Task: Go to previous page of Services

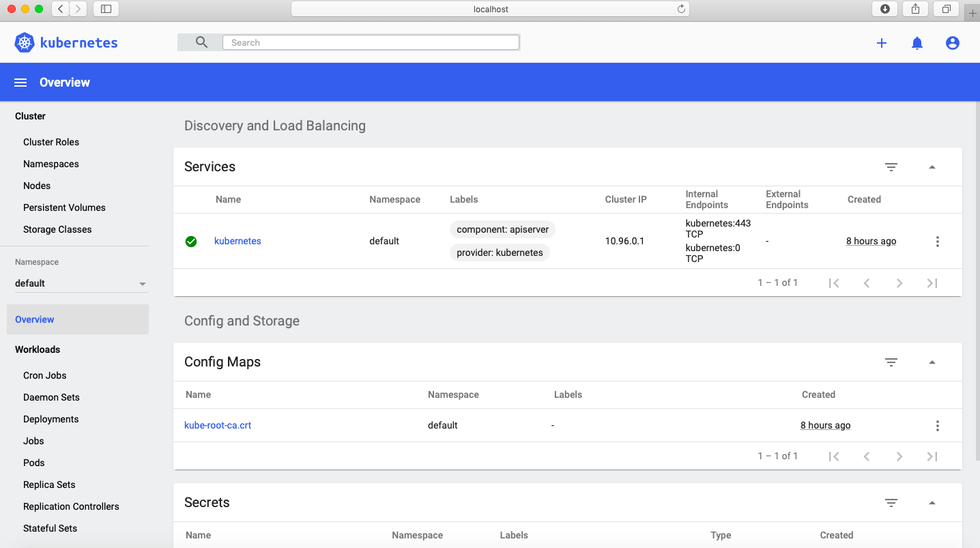Action: (867, 283)
